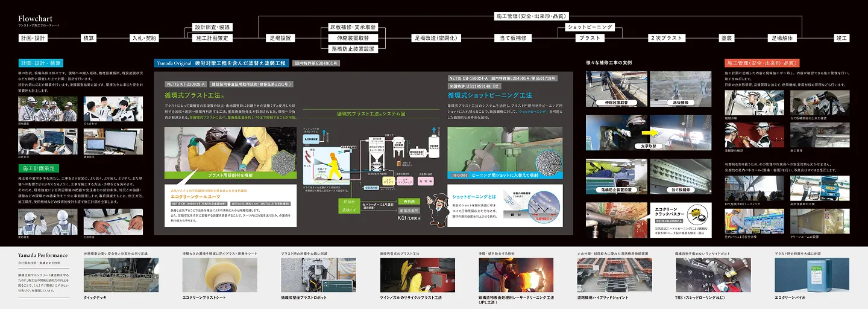Select the 積算 flowchart step
868x309 pixels.
[89, 38]
